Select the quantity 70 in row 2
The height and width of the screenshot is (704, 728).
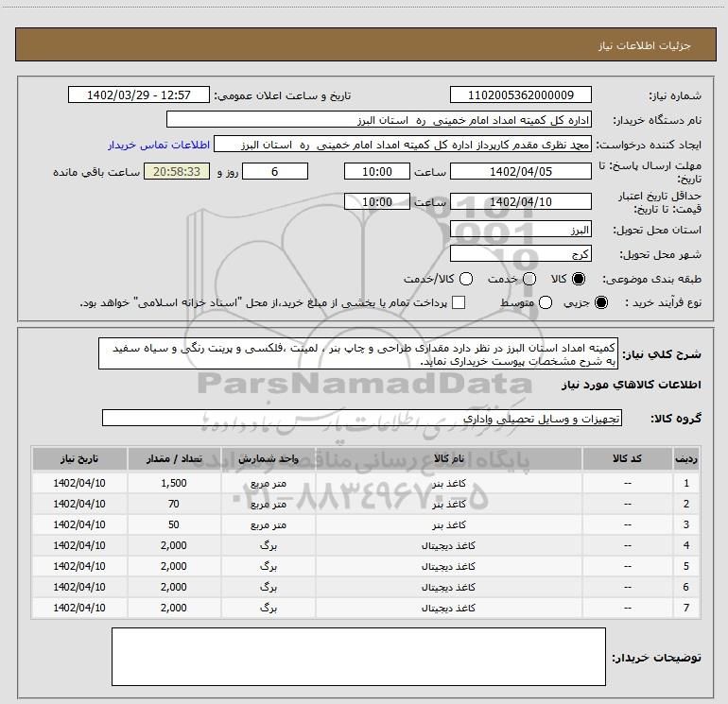coord(174,504)
